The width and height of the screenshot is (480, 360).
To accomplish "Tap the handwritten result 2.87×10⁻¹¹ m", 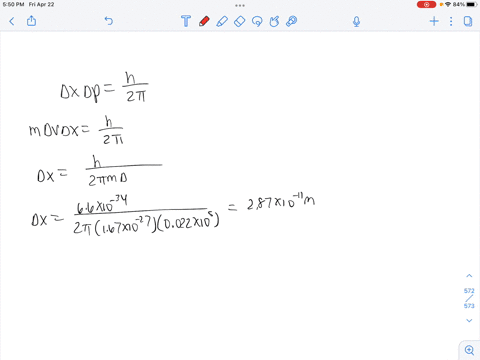I will pyautogui.click(x=281, y=201).
